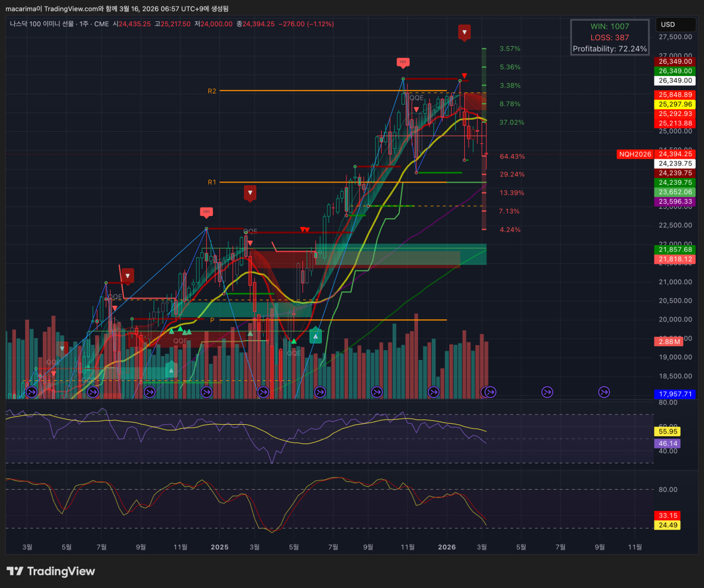The width and height of the screenshot is (704, 588).
Task: Click the dark red down-arrow signal above 3.57%
Action: coord(465,32)
